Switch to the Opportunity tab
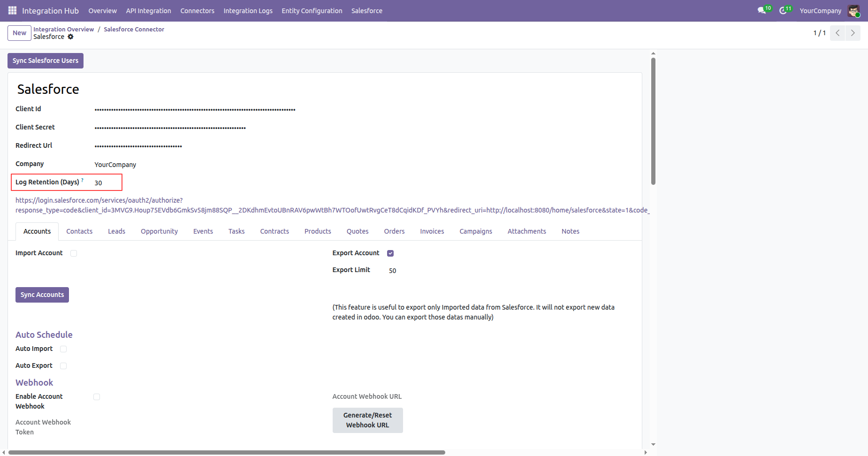This screenshot has height=456, width=868. pyautogui.click(x=159, y=231)
